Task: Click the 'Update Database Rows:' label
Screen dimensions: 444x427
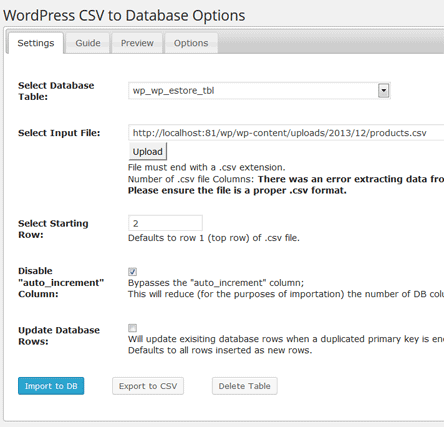Action: 59,336
